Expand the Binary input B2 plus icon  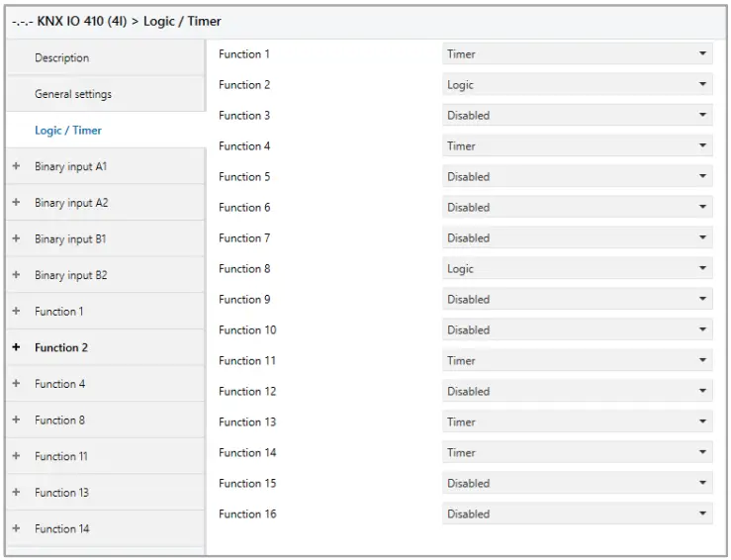coord(16,275)
